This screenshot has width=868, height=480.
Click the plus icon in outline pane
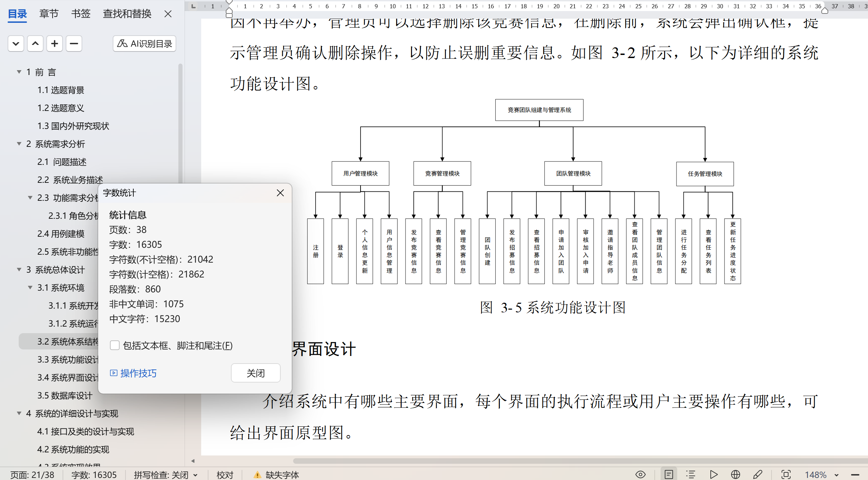[x=55, y=44]
